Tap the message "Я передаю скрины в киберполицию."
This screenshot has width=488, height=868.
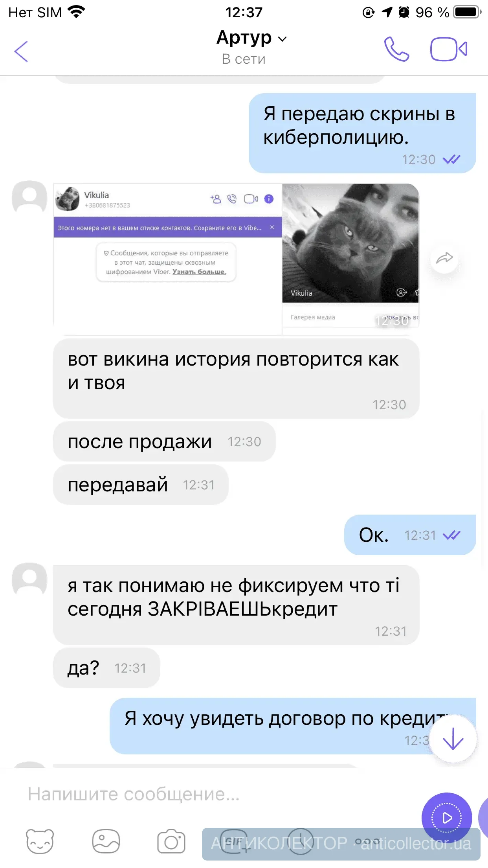tap(362, 133)
